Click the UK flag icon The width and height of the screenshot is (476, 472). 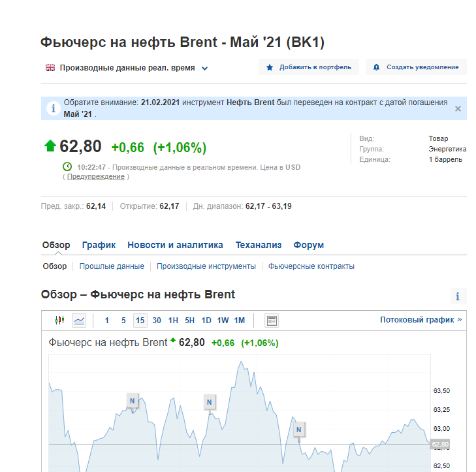[x=50, y=68]
